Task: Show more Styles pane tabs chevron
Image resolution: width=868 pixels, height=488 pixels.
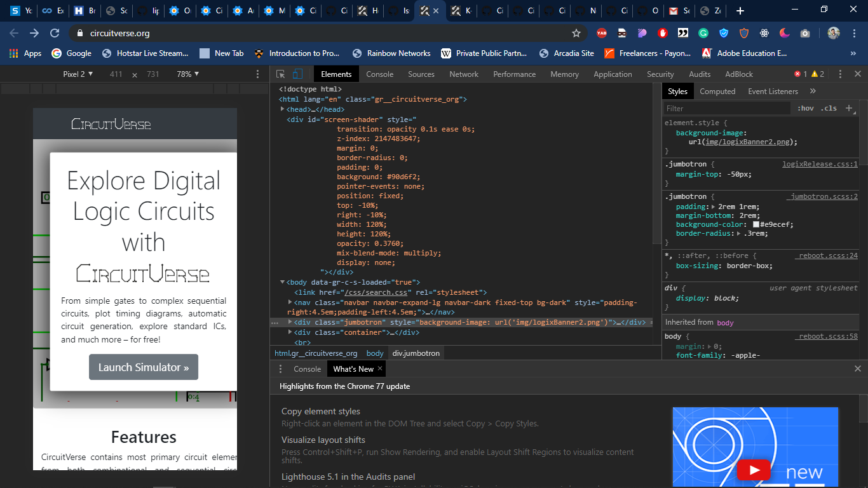Action: [813, 91]
